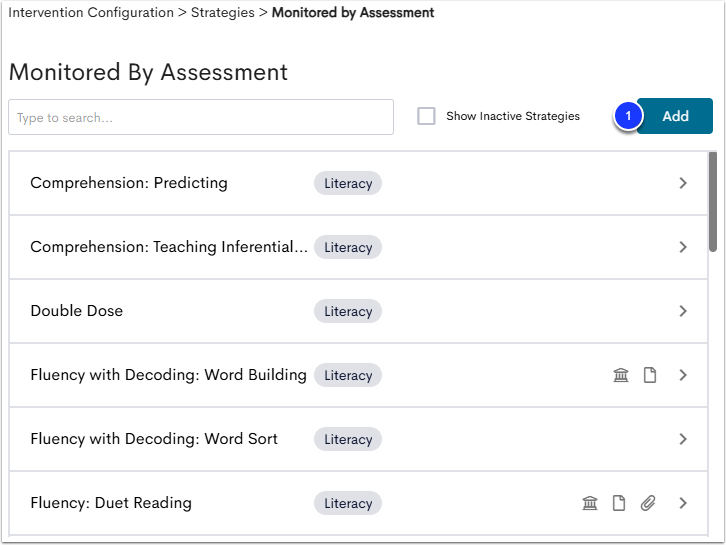Click Monitored by Assessment breadcrumb
This screenshot has width=726, height=545.
[x=353, y=13]
